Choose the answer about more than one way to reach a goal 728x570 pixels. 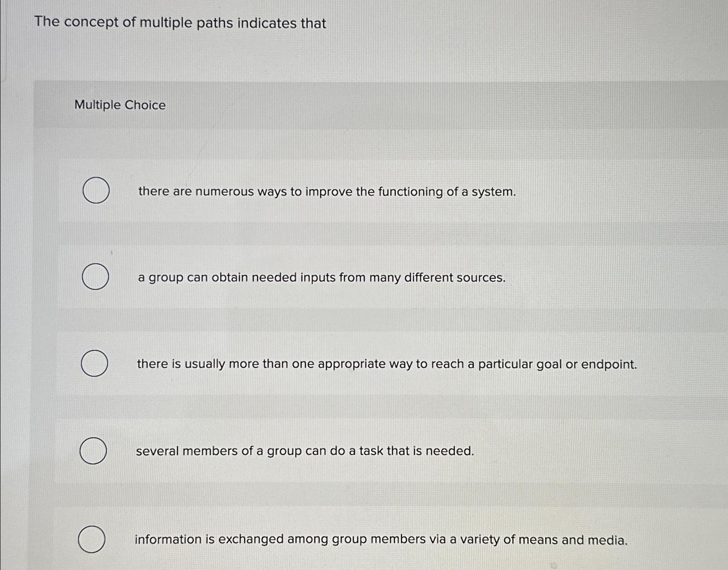(x=94, y=363)
